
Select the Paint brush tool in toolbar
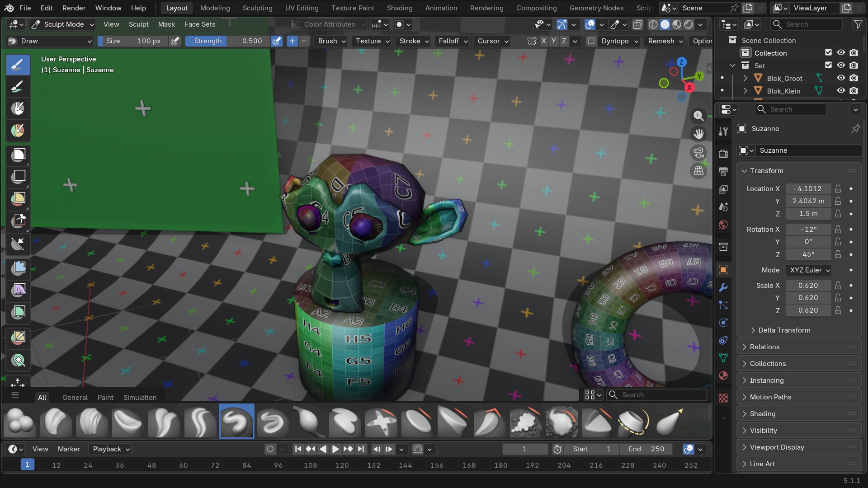coord(18,87)
